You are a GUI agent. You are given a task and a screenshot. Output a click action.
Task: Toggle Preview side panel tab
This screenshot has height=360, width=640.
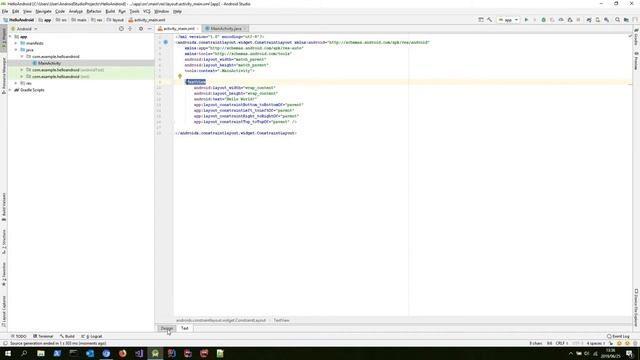point(636,61)
